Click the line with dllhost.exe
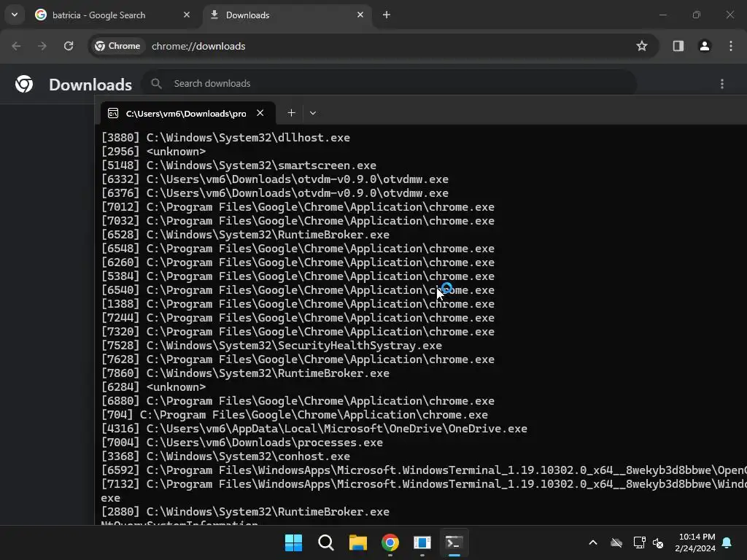This screenshot has height=560, width=747. (225, 138)
